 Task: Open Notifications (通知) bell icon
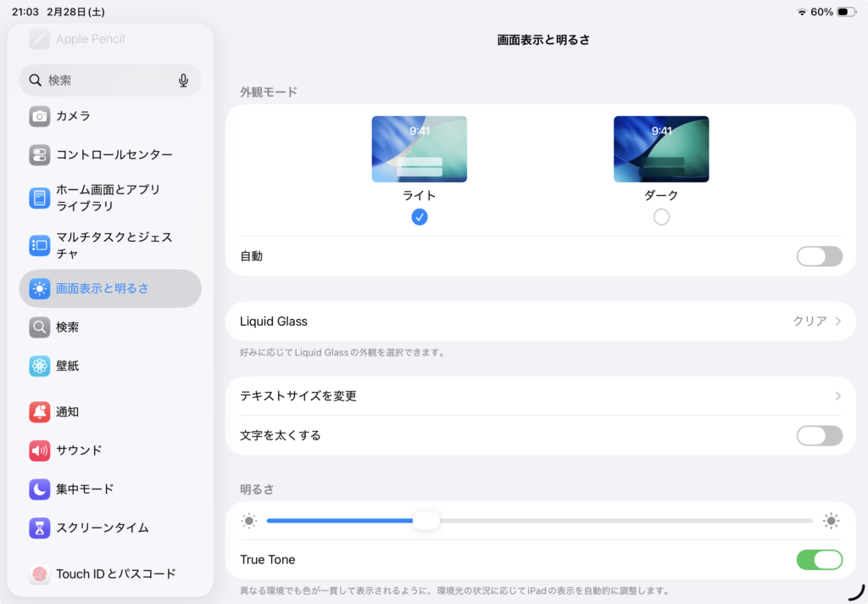click(x=40, y=412)
